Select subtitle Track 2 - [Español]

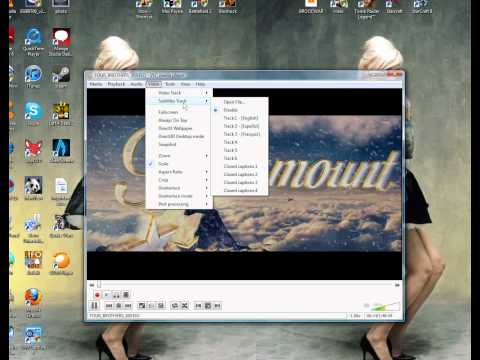[240, 126]
